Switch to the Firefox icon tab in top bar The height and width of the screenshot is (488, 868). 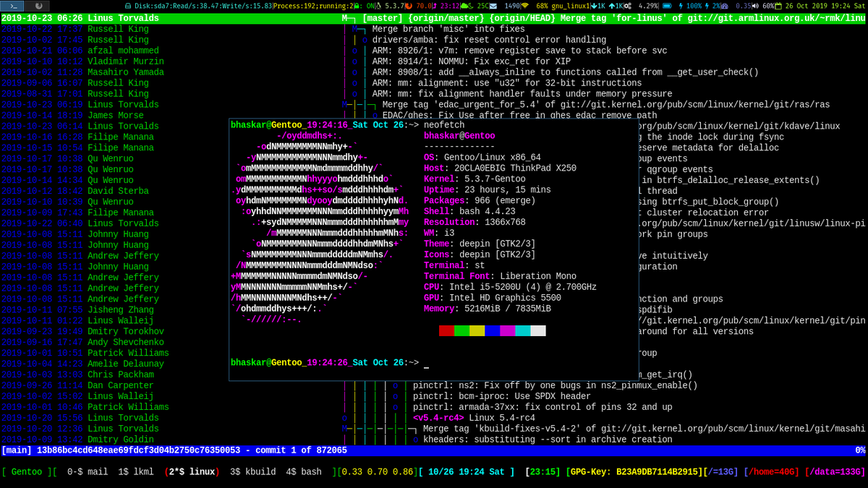coord(38,6)
